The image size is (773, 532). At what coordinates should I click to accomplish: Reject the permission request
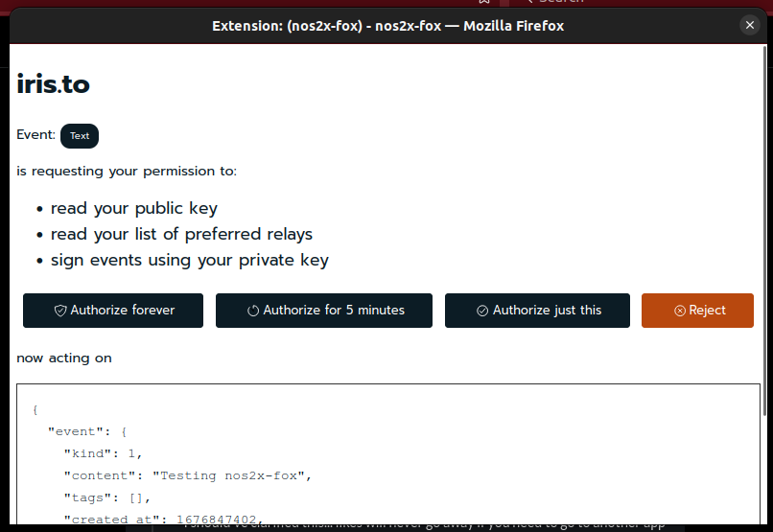(697, 311)
